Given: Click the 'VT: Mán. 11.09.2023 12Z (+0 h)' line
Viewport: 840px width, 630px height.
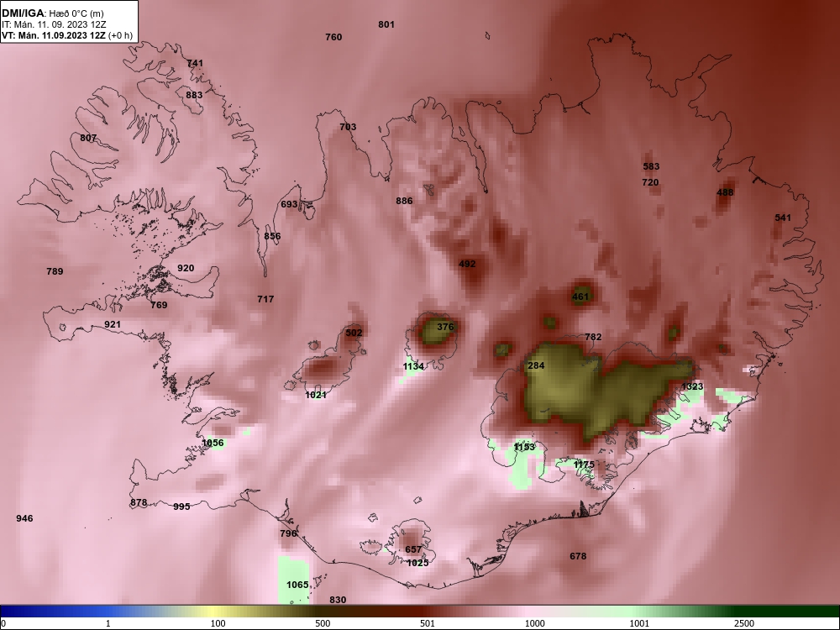Looking at the screenshot, I should pyautogui.click(x=67, y=36).
